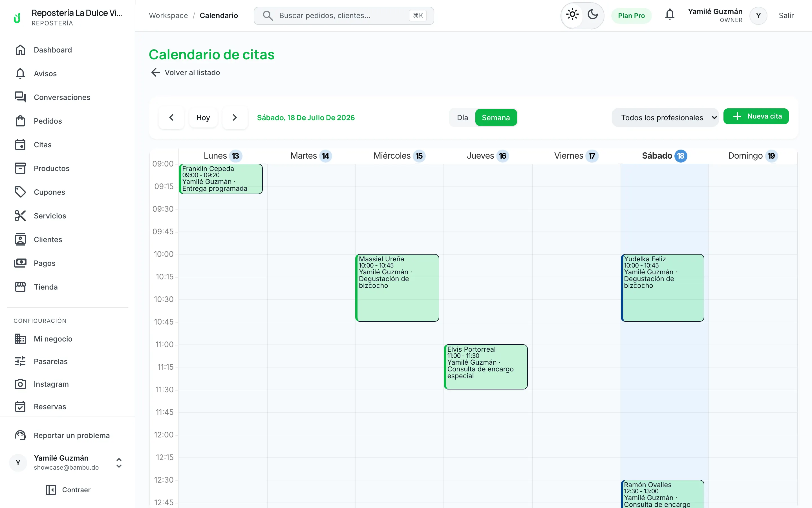Viewport: 812px width, 508px height.
Task: Go to previous week arrow
Action: [x=171, y=118]
